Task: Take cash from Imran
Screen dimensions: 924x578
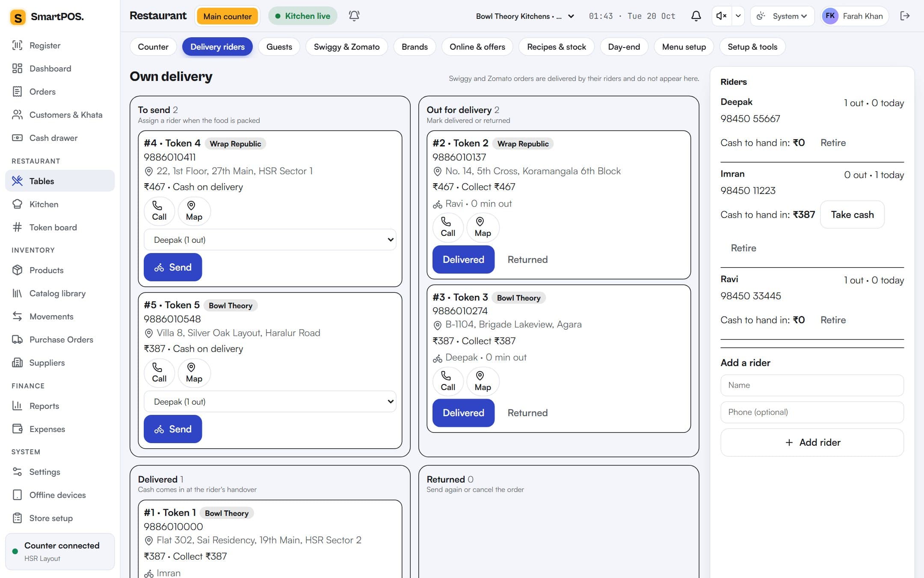Action: (x=852, y=215)
